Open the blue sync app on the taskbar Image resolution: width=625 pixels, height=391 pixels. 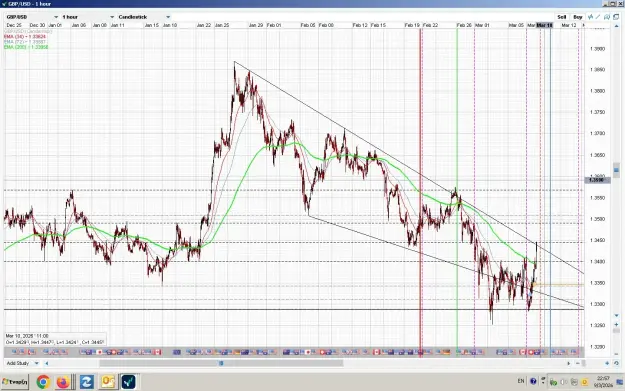86,382
